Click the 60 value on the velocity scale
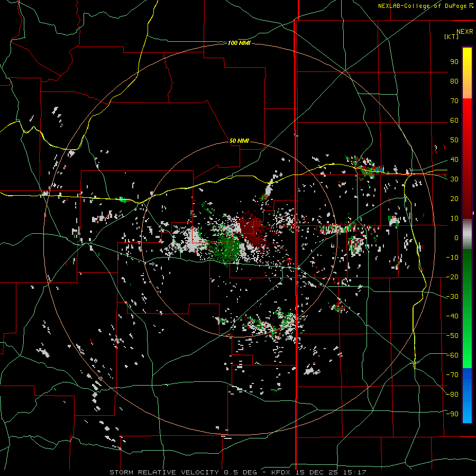This screenshot has width=476, height=476. 454,121
